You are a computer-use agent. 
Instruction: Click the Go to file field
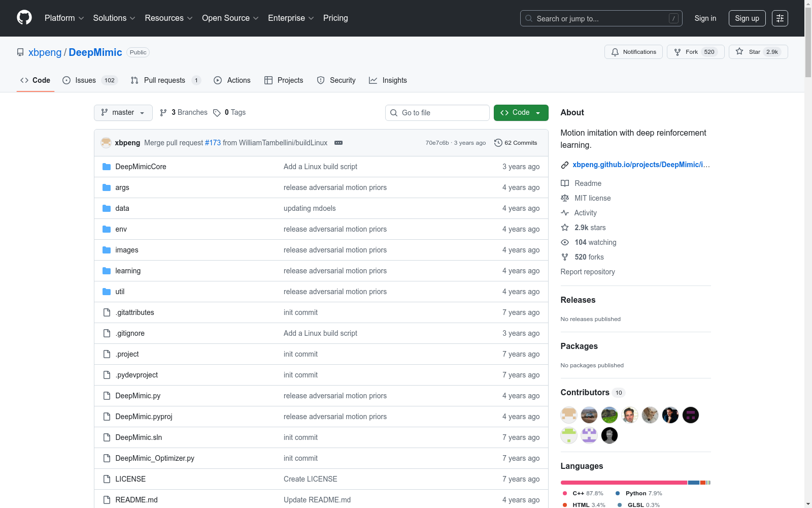[437, 113]
